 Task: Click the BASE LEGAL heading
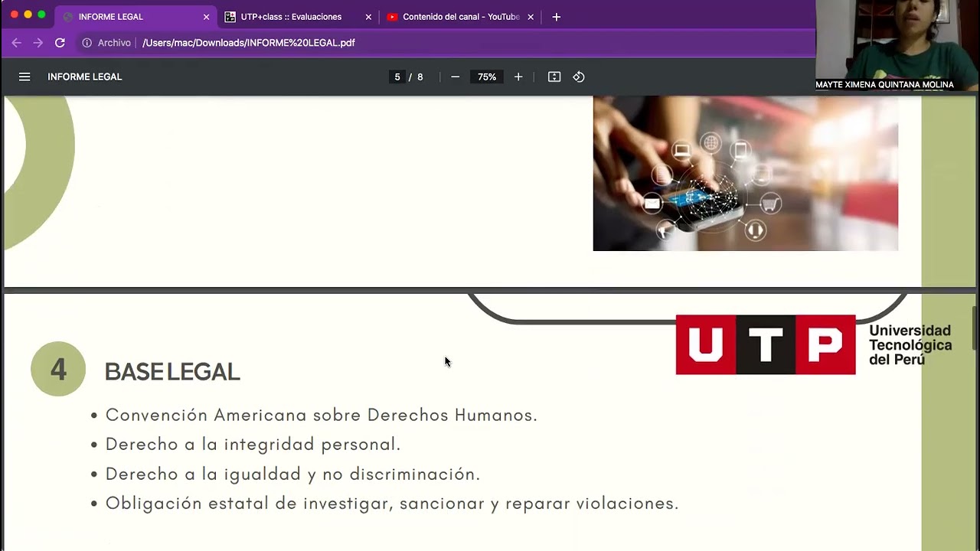172,372
